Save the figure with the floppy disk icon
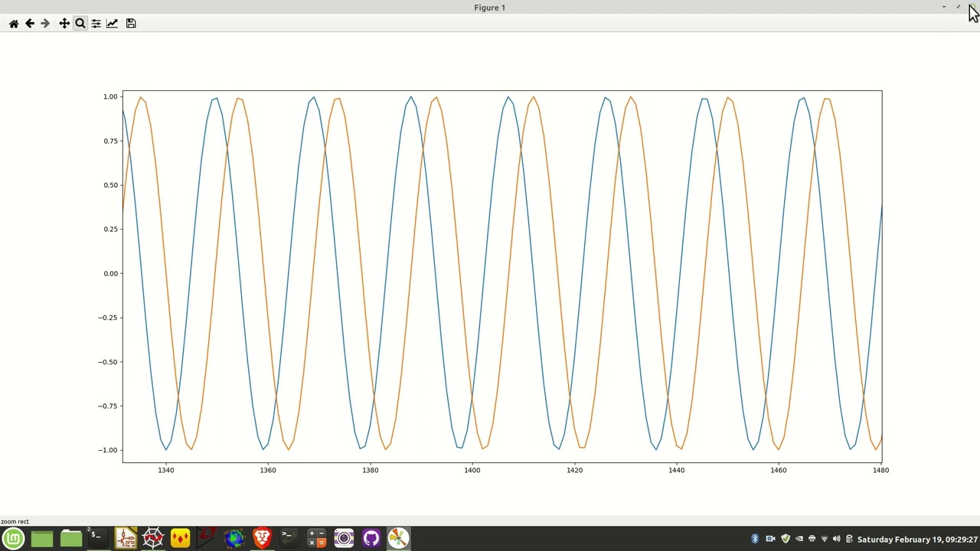Viewport: 980px width, 551px height. (x=131, y=24)
